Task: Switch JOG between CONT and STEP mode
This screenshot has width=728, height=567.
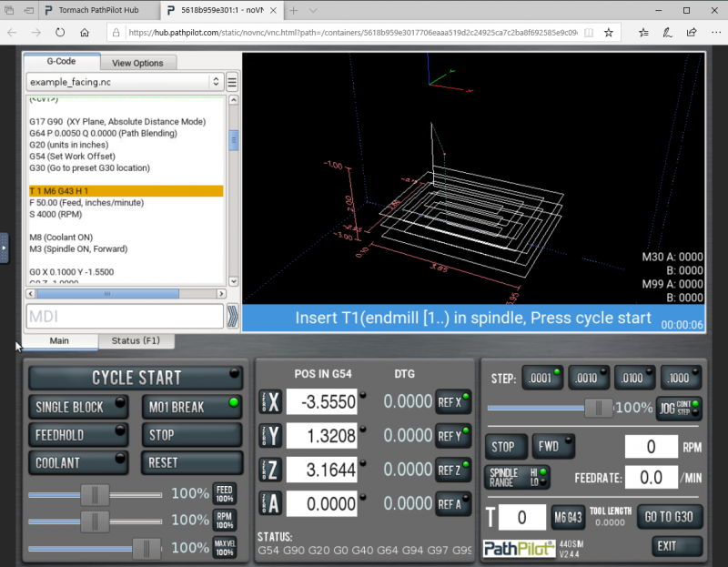Action: click(679, 410)
